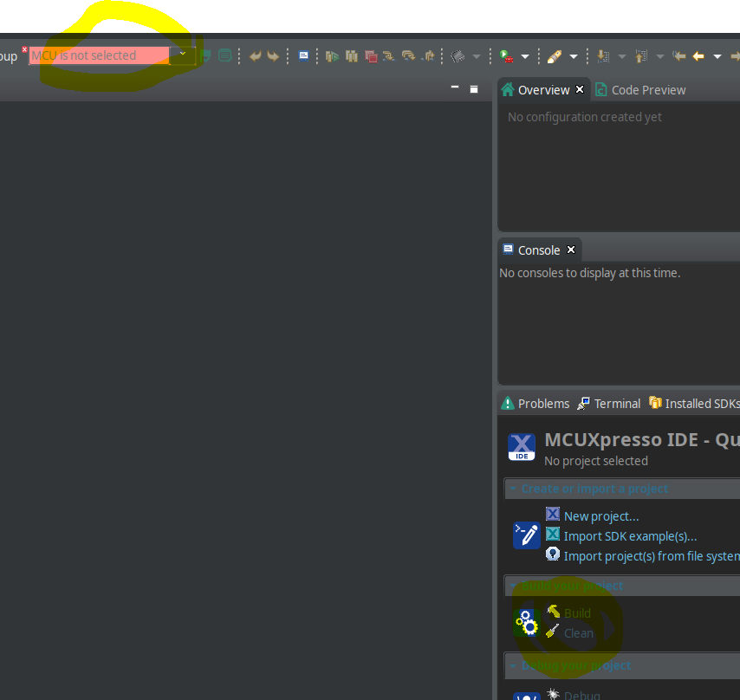Maximize the left editor panel
This screenshot has width=740, height=700.
[x=474, y=89]
